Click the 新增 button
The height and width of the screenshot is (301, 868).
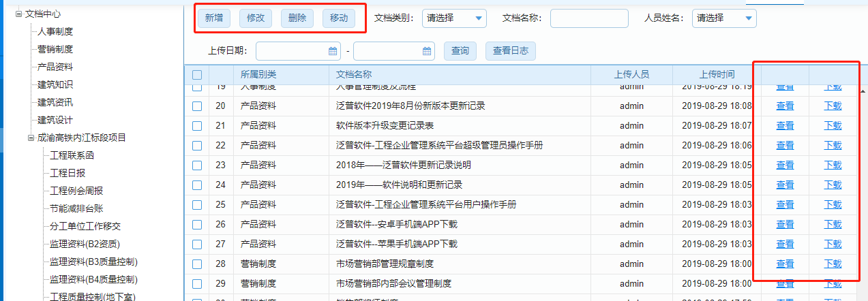tap(214, 18)
